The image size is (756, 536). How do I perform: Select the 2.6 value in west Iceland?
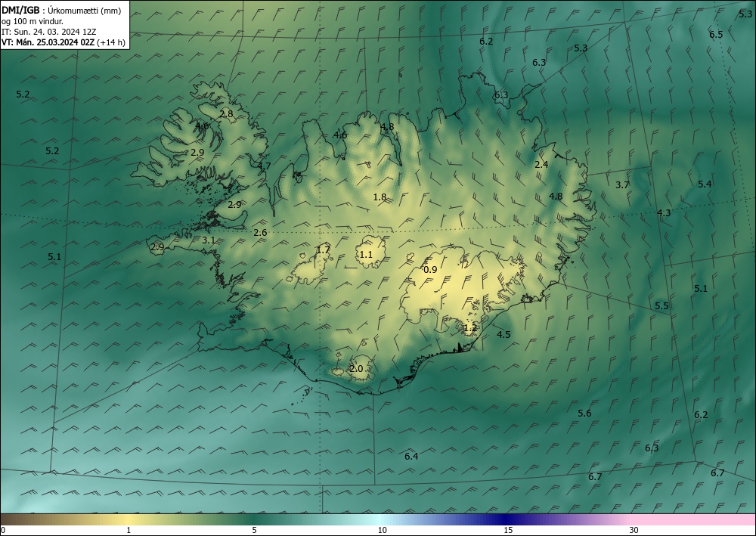tap(260, 233)
